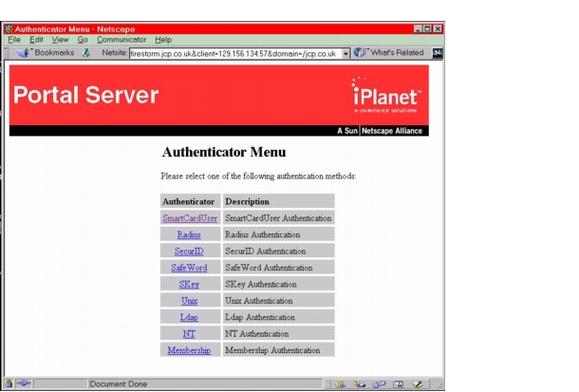The width and height of the screenshot is (579, 392).
Task: Open the What's Related button
Action: tap(389, 53)
